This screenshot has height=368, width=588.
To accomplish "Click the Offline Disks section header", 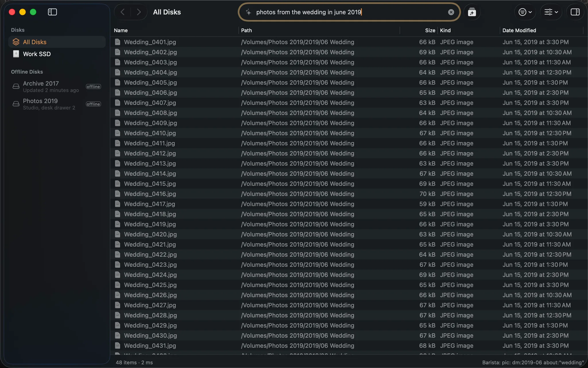I will 27,72.
